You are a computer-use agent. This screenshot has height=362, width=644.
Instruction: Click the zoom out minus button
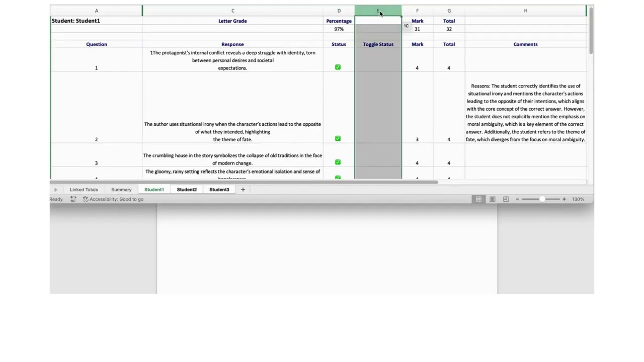[517, 199]
